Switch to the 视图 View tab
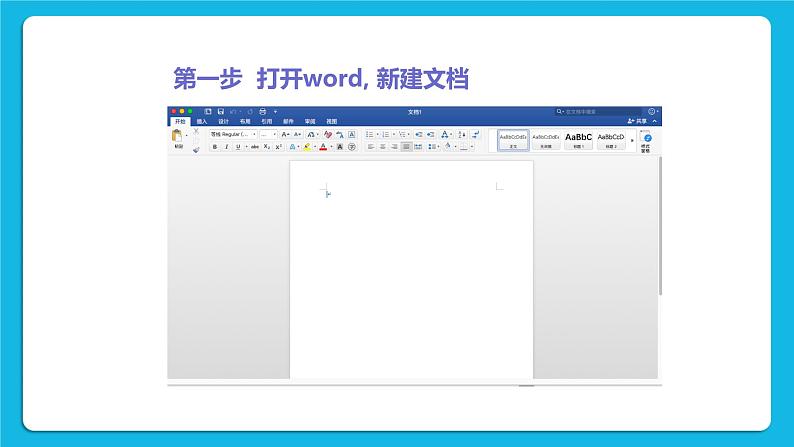The image size is (794, 447). point(332,121)
